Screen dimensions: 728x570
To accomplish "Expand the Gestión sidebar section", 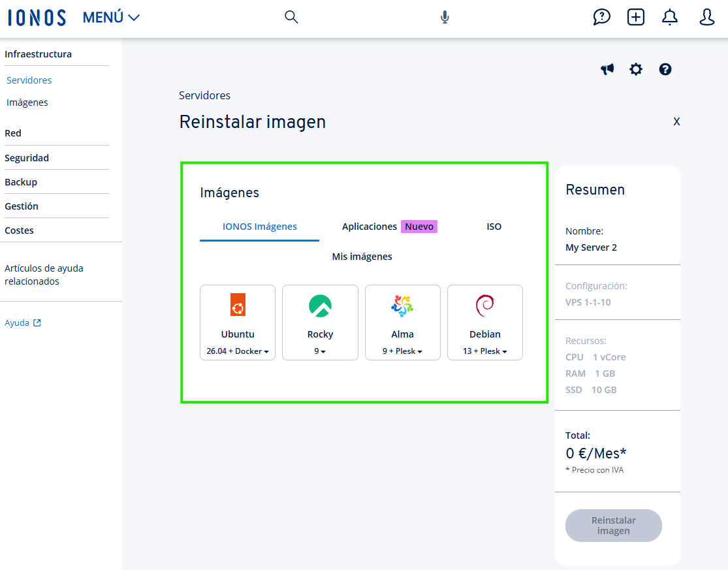I will 22,206.
